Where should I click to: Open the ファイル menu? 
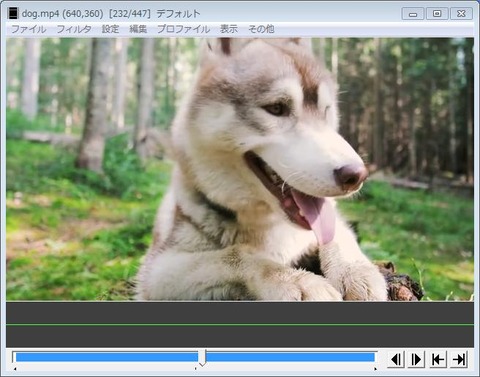coord(29,29)
